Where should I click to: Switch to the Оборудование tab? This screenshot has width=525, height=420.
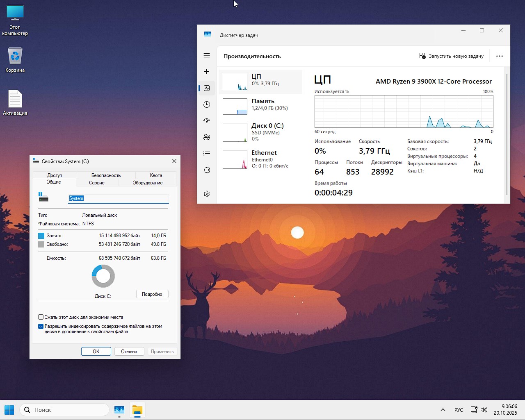[x=147, y=183]
